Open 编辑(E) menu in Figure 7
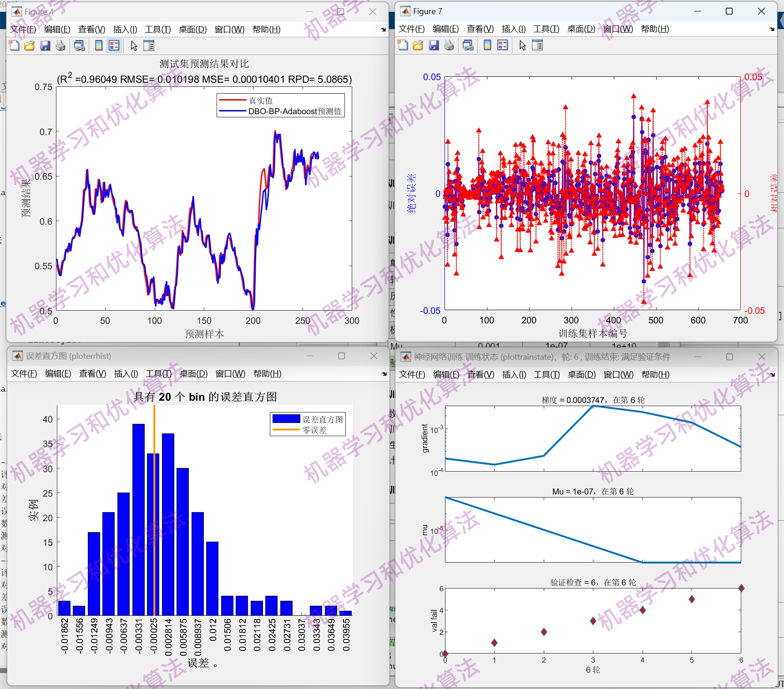This screenshot has width=784, height=689. [x=446, y=29]
